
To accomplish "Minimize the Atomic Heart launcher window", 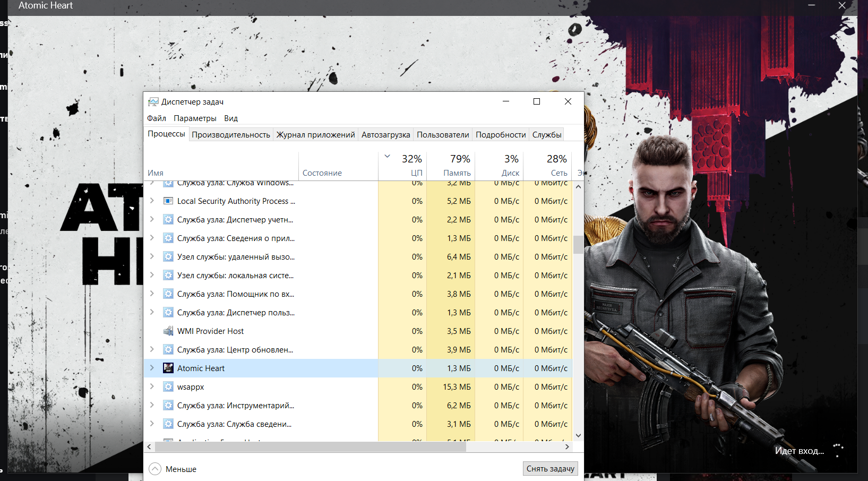I will click(811, 5).
